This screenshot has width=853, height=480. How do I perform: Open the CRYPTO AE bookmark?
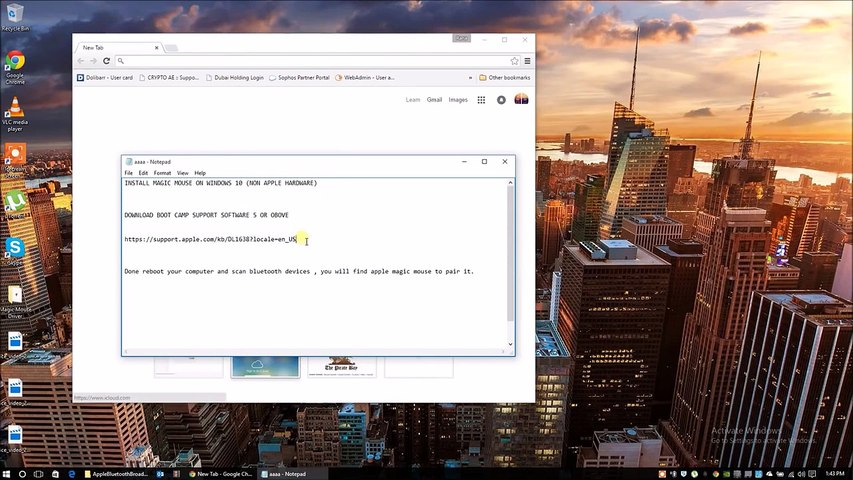169,78
